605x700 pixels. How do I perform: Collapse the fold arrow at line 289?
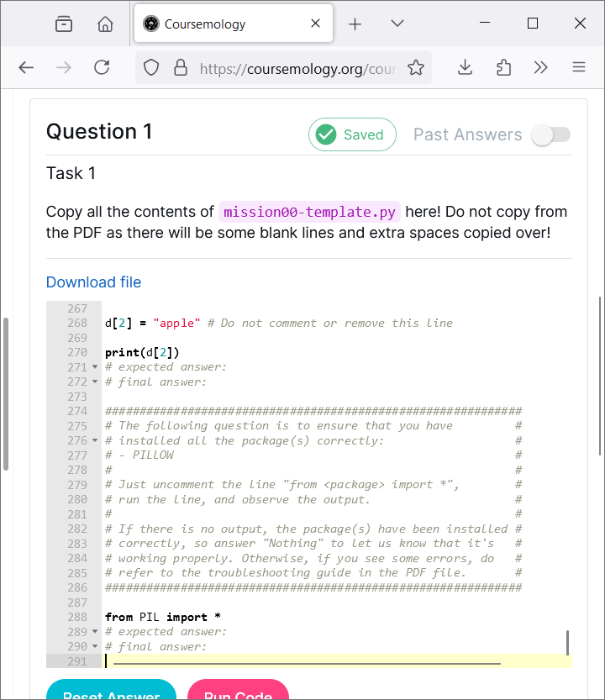pyautogui.click(x=95, y=632)
